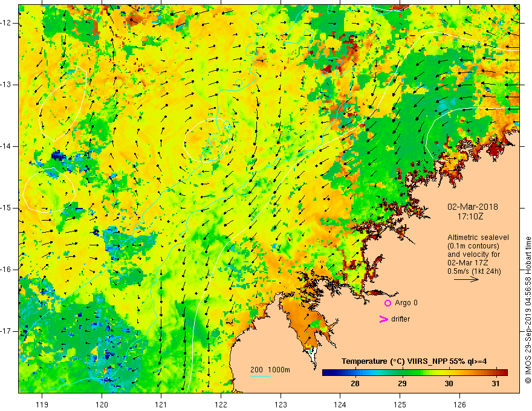This screenshot has height=411, width=532.
Task: Click the time text 17:10Z
Action: click(x=470, y=216)
